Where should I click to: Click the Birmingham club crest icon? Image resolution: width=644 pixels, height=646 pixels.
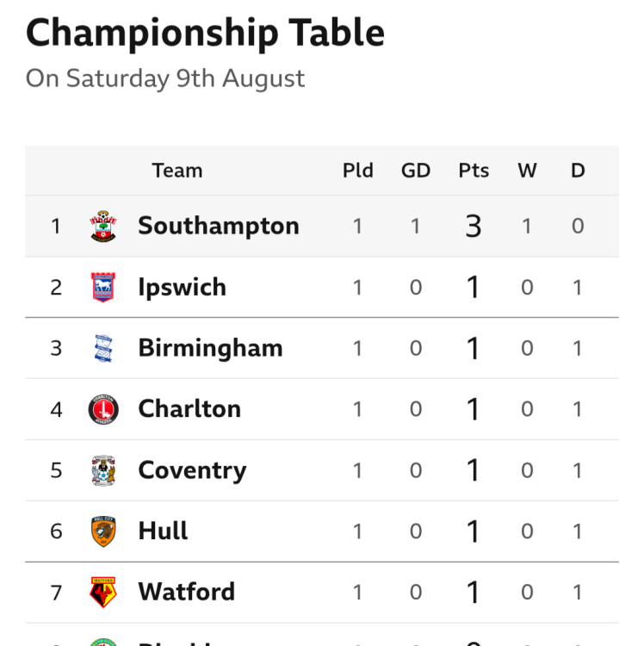click(103, 348)
